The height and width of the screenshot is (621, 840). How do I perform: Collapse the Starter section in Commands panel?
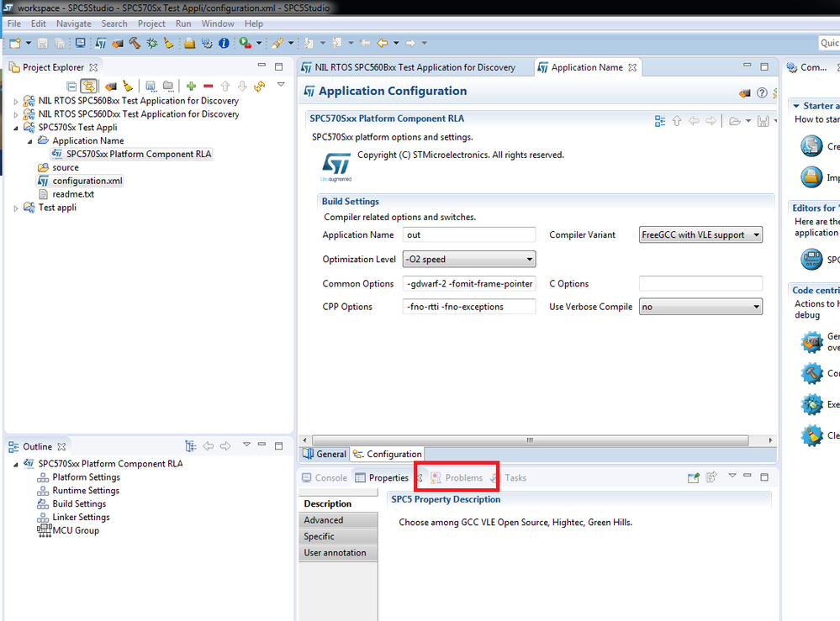point(796,106)
